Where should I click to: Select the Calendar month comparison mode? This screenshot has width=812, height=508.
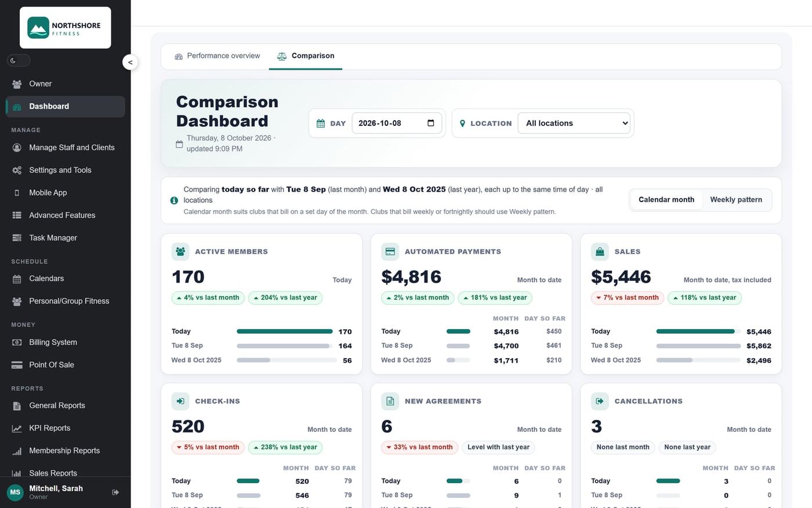[666, 200]
